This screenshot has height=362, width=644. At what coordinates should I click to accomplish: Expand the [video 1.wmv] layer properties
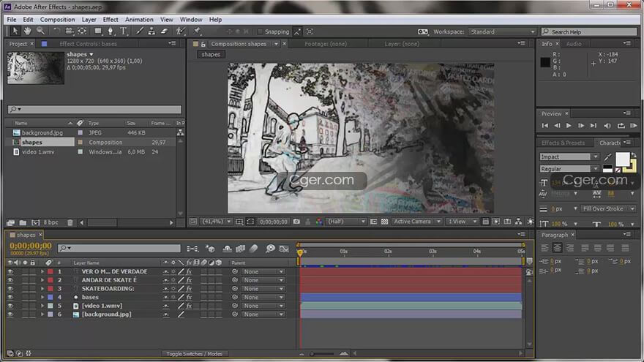point(42,306)
